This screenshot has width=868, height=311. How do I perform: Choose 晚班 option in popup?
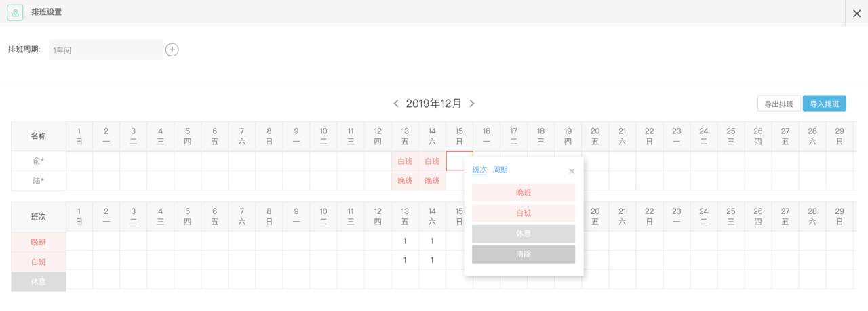[524, 192]
